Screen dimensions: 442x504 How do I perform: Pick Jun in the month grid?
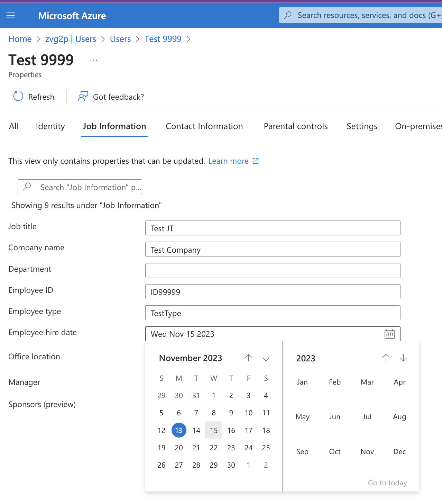pyautogui.click(x=335, y=417)
